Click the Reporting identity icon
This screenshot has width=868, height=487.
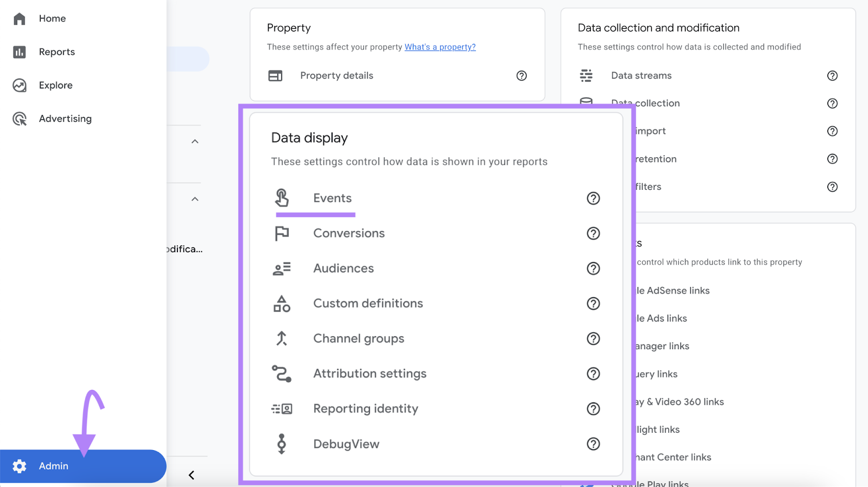click(x=282, y=409)
